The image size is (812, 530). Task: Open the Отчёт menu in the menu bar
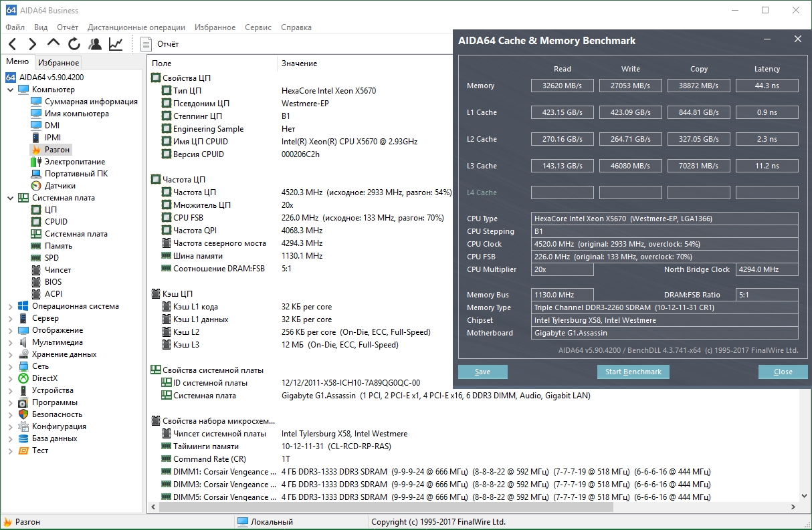[x=68, y=27]
